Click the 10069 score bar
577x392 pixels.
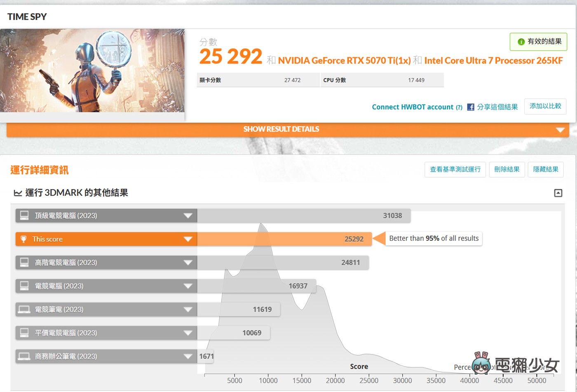[233, 333]
